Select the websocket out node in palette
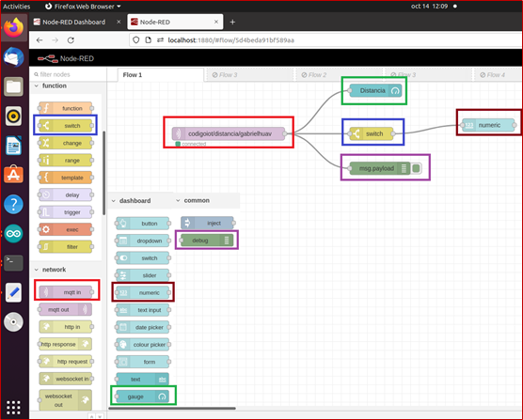The width and height of the screenshot is (523, 420). click(66, 400)
